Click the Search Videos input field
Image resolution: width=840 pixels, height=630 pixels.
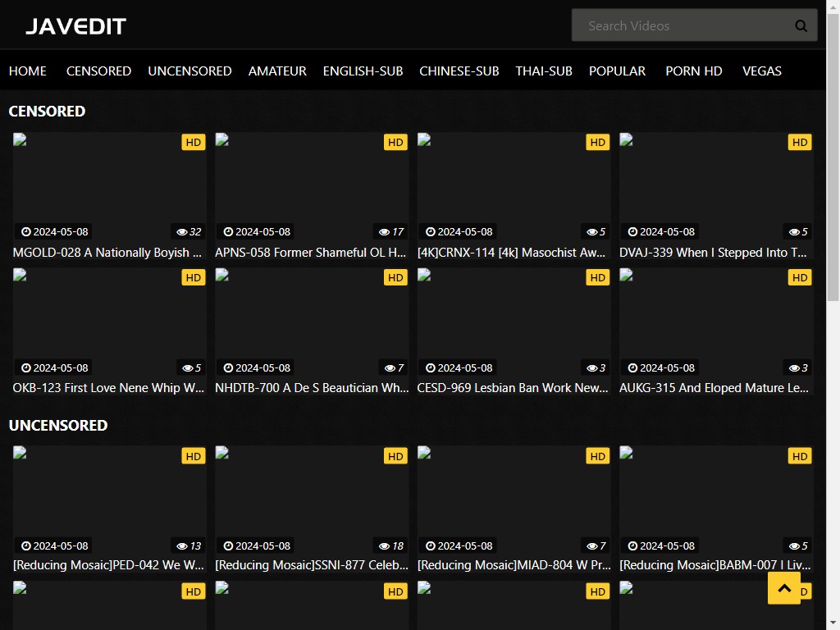click(681, 26)
